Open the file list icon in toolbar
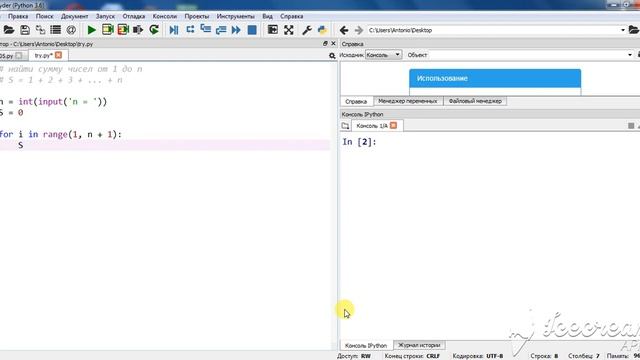The height and width of the screenshot is (360, 640). (x=56, y=30)
